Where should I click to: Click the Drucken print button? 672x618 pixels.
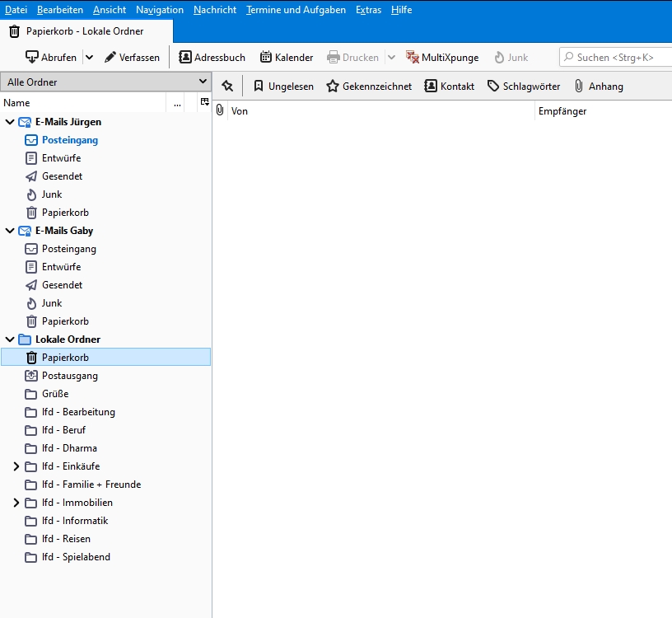click(x=353, y=57)
